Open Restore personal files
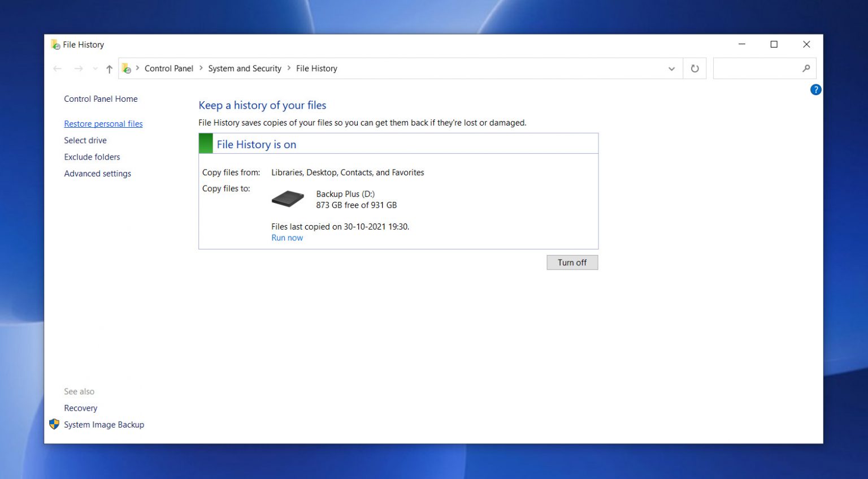Viewport: 868px width, 479px height. 103,123
